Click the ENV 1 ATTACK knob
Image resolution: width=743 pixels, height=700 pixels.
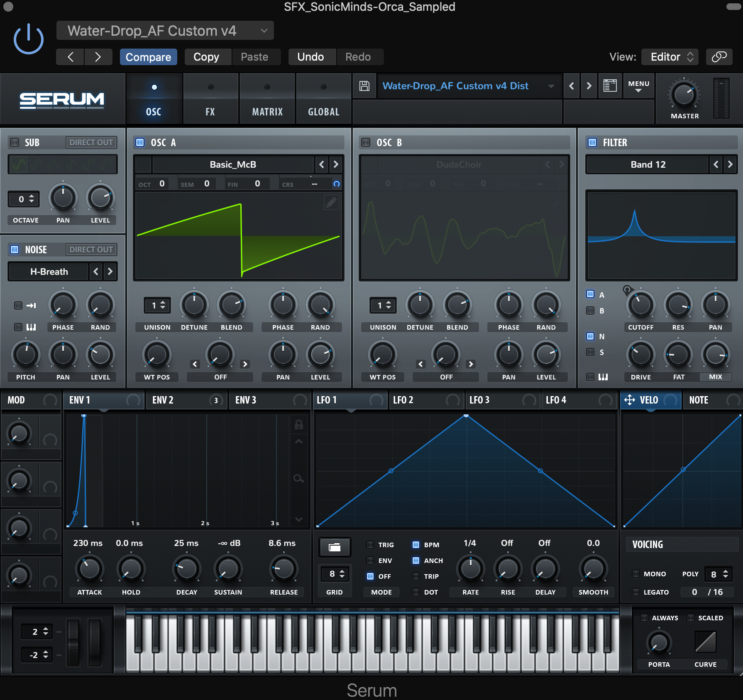click(x=89, y=569)
